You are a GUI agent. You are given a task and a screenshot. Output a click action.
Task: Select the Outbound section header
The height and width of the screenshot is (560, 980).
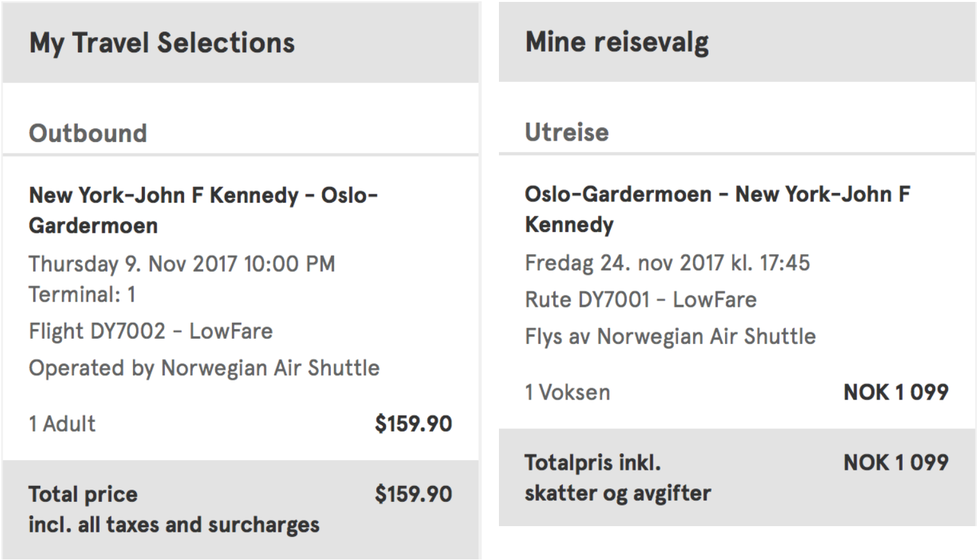(88, 133)
